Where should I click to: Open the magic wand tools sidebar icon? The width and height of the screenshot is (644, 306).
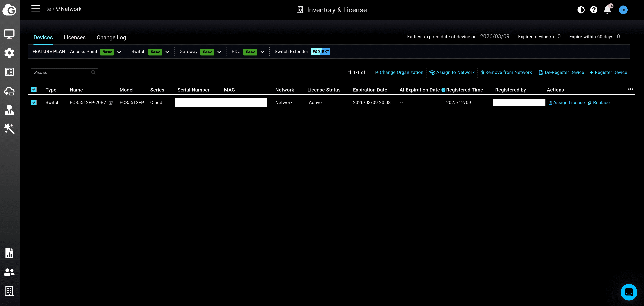coord(9,129)
